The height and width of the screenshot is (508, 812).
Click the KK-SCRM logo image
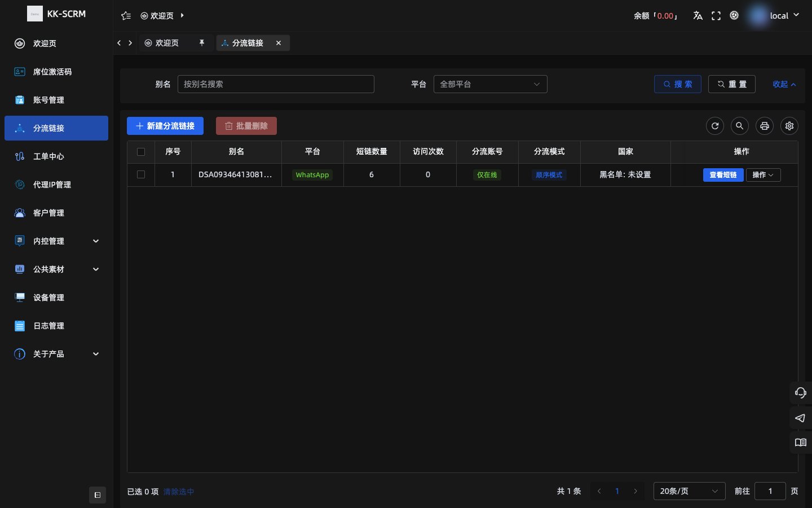pyautogui.click(x=35, y=14)
